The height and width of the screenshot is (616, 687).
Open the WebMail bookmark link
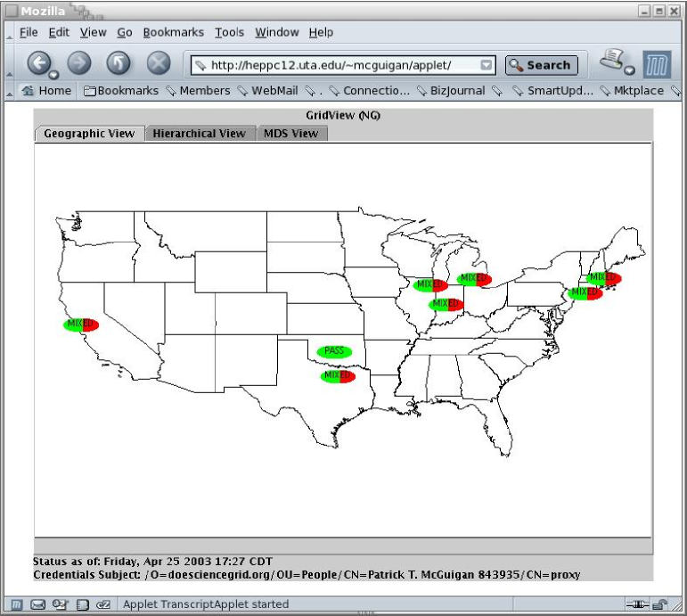tap(268, 90)
